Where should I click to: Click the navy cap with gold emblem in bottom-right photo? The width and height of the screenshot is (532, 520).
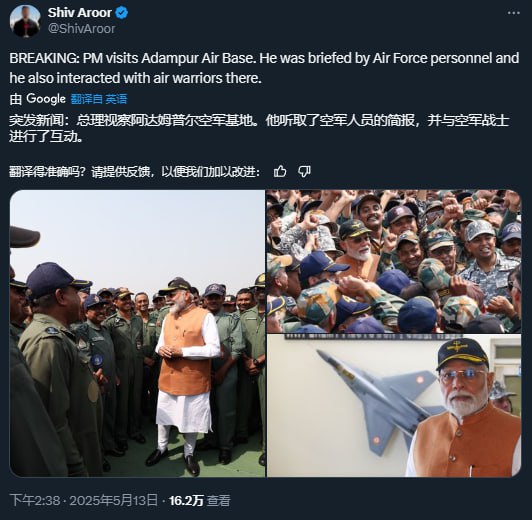462,353
